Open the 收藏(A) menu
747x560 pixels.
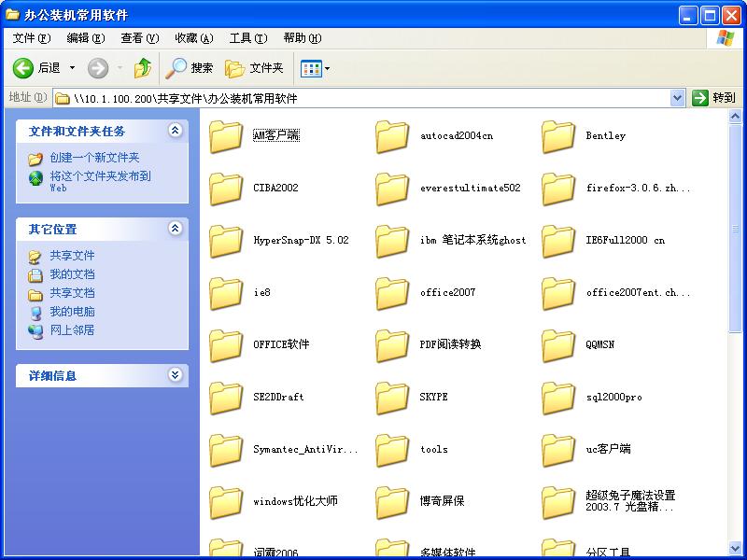[x=194, y=38]
